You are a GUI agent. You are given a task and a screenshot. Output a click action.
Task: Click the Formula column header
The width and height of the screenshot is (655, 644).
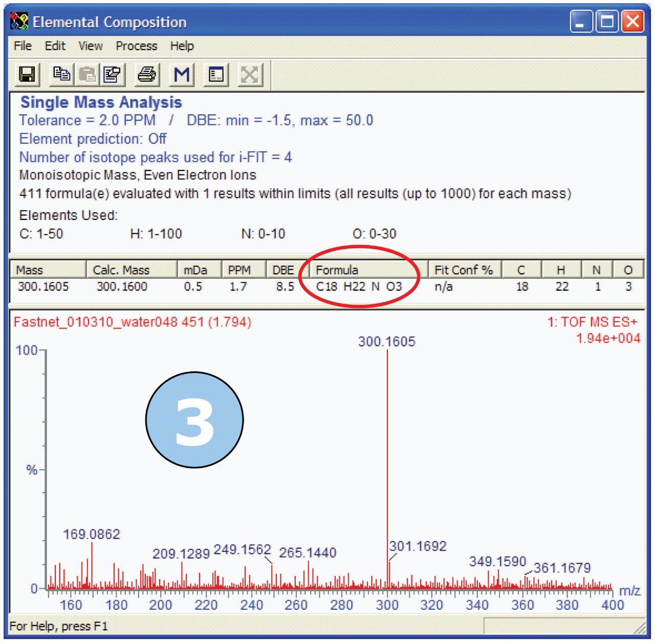point(368,270)
